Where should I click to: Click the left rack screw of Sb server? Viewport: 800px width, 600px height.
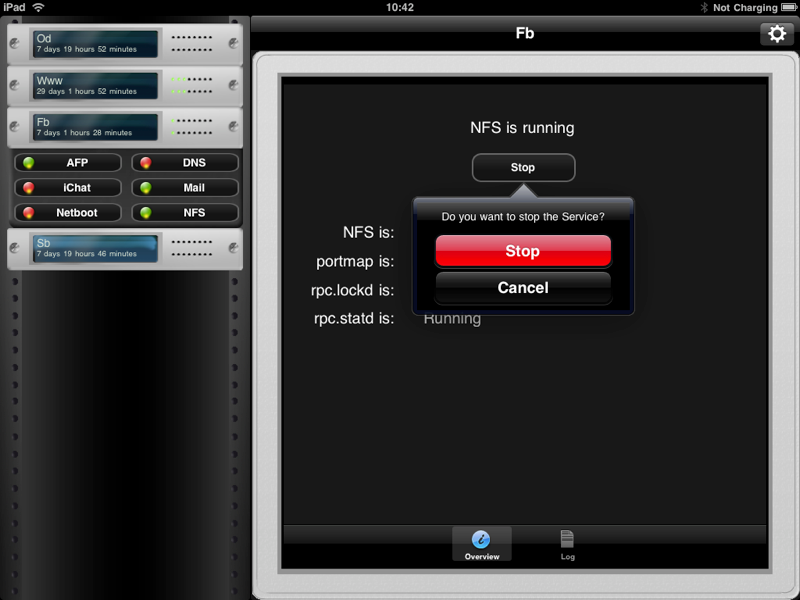15,248
